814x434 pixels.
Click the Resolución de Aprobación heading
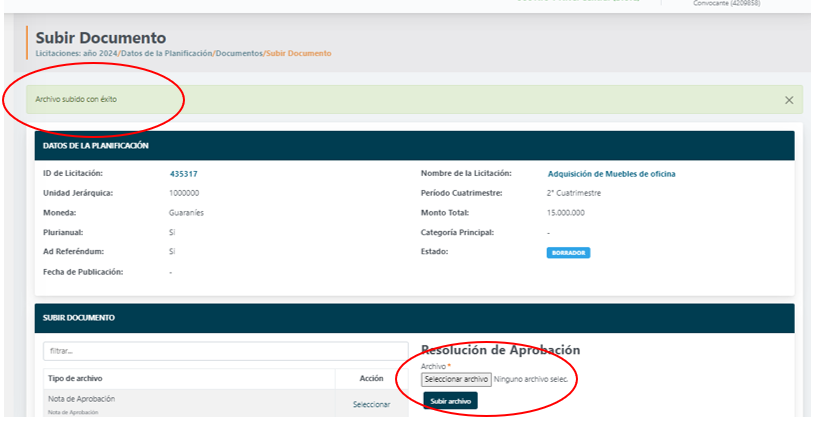click(500, 350)
